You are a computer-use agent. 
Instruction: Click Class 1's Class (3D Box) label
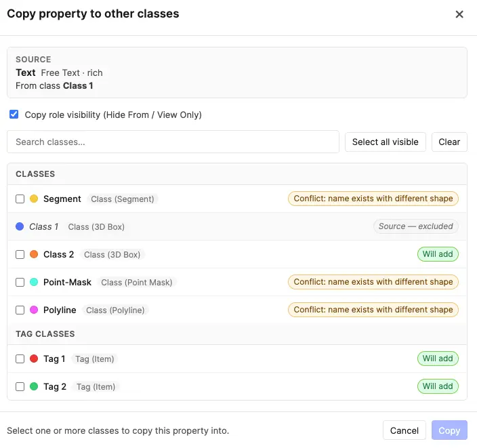point(96,227)
